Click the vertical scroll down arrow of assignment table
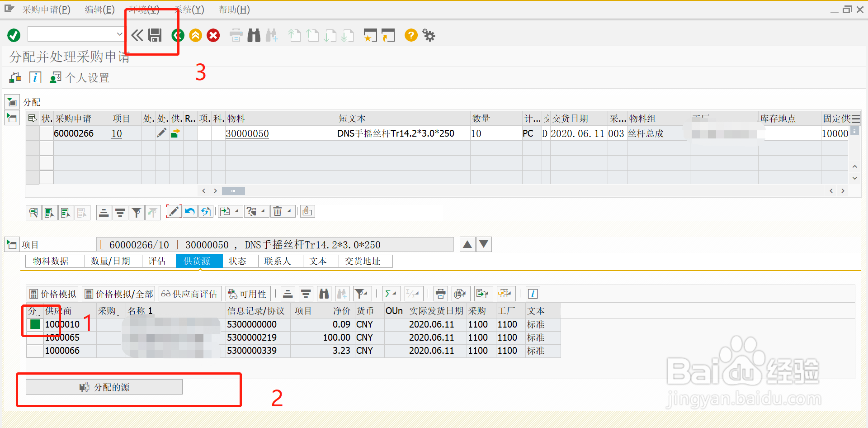 [x=854, y=178]
